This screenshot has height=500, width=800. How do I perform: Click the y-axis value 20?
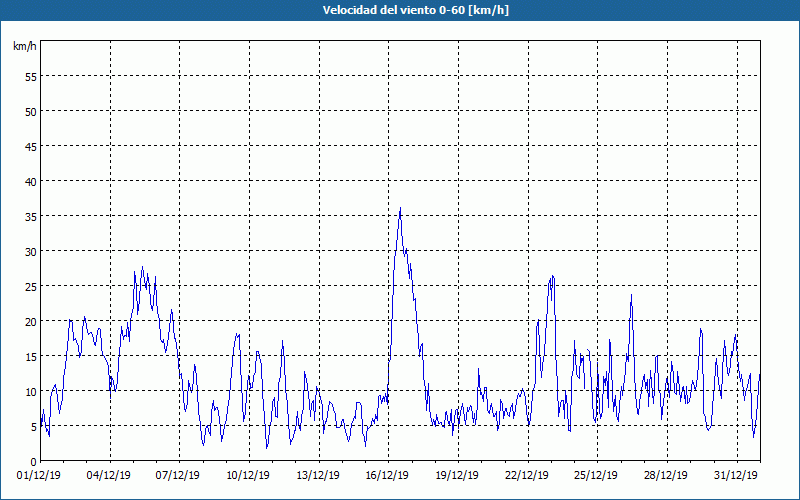coord(31,321)
